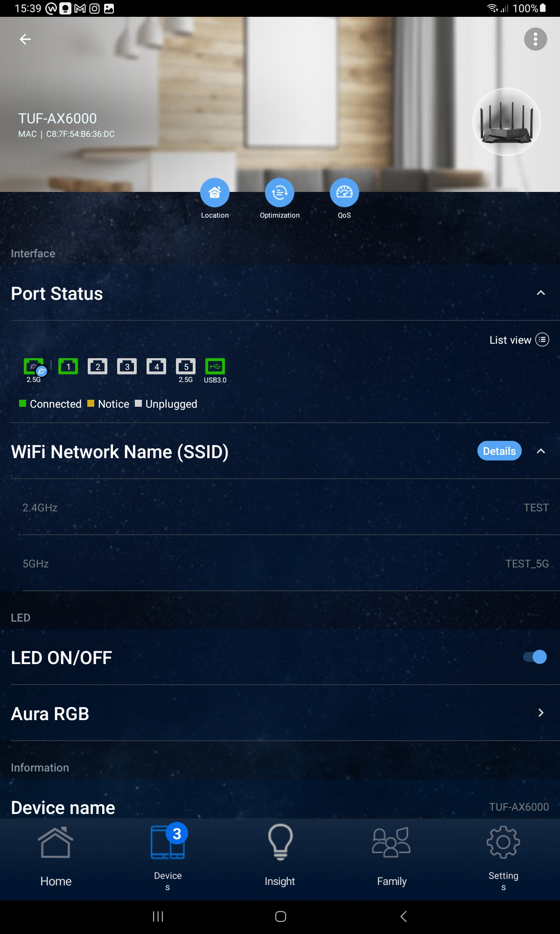Screen dimensions: 560x934
Task: Open the Aura RGB settings
Action: (x=280, y=713)
